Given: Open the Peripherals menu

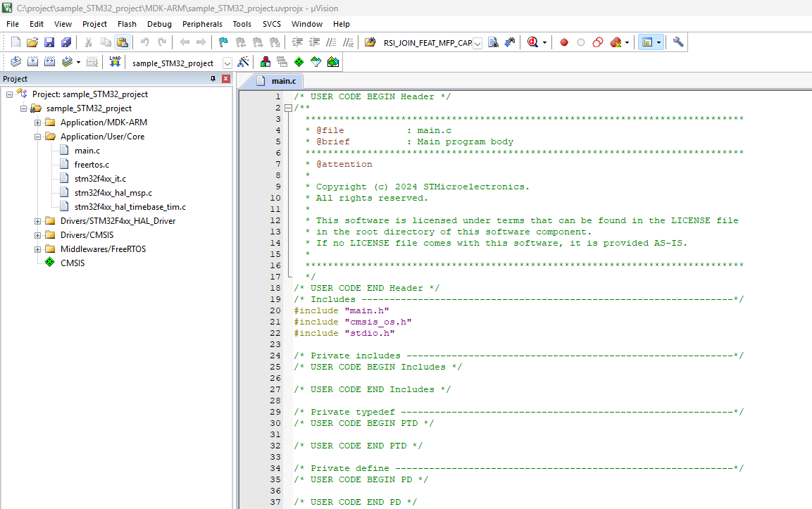Looking at the screenshot, I should coord(202,24).
